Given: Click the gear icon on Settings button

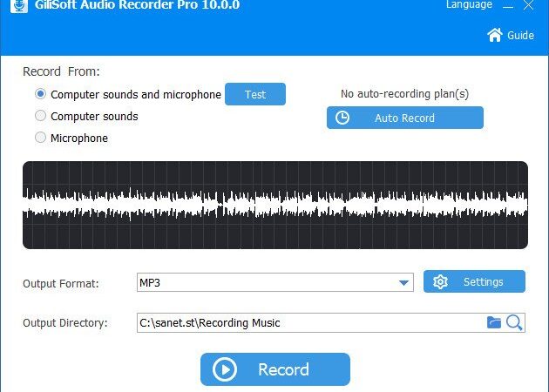Looking at the screenshot, I should click(440, 281).
